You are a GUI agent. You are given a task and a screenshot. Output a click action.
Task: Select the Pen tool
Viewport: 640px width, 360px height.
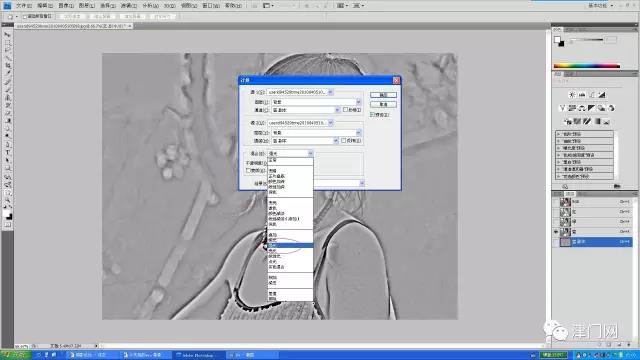(x=8, y=144)
